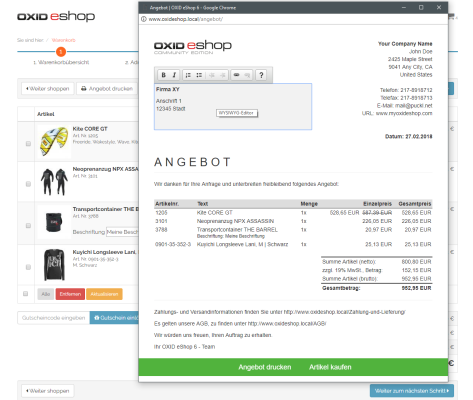Decrease indent in the editor toolbar
The width and height of the screenshot is (473, 400).
coord(212,75)
